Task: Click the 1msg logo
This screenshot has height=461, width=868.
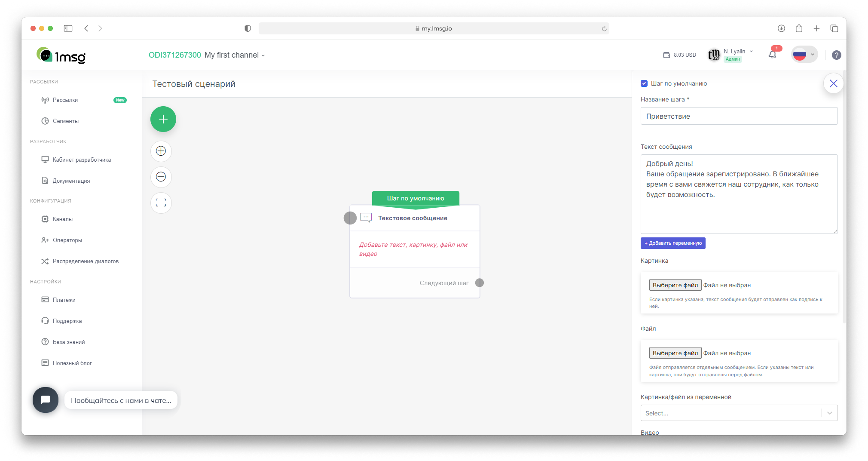Action: (x=61, y=55)
